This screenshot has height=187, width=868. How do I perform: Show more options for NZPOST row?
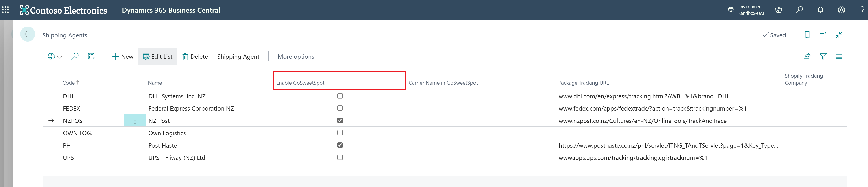(135, 121)
